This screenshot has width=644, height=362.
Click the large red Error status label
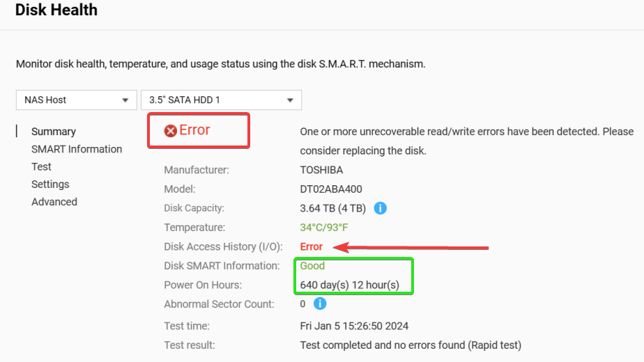[x=194, y=129]
